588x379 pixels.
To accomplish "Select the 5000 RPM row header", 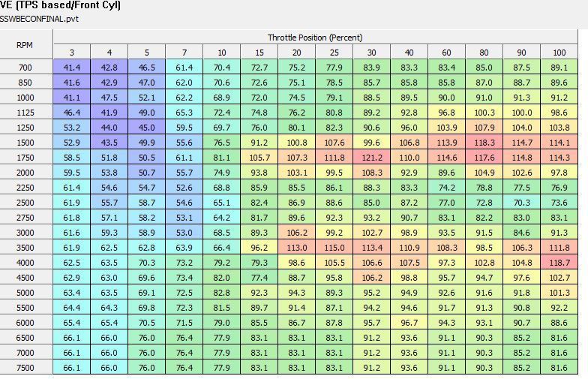I will tap(25, 293).
